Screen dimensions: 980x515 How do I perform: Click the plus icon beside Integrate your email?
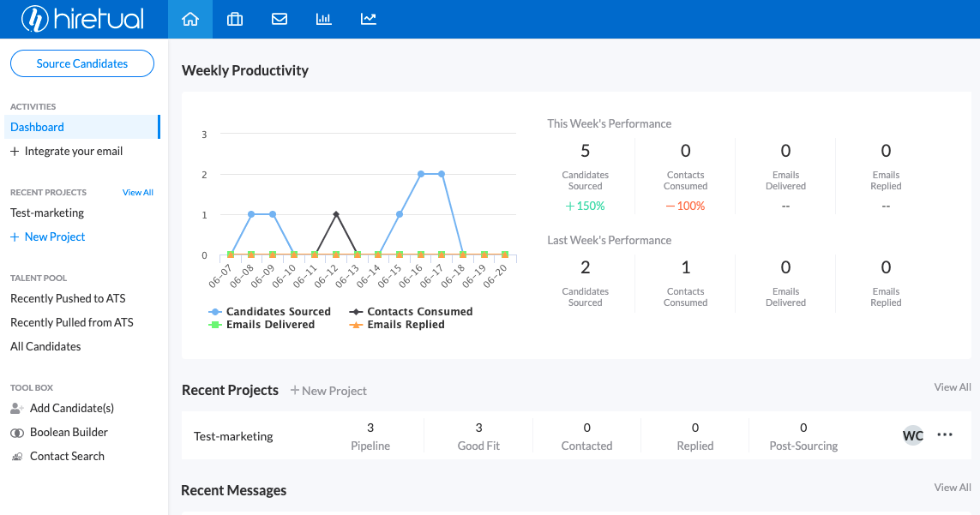coord(15,152)
